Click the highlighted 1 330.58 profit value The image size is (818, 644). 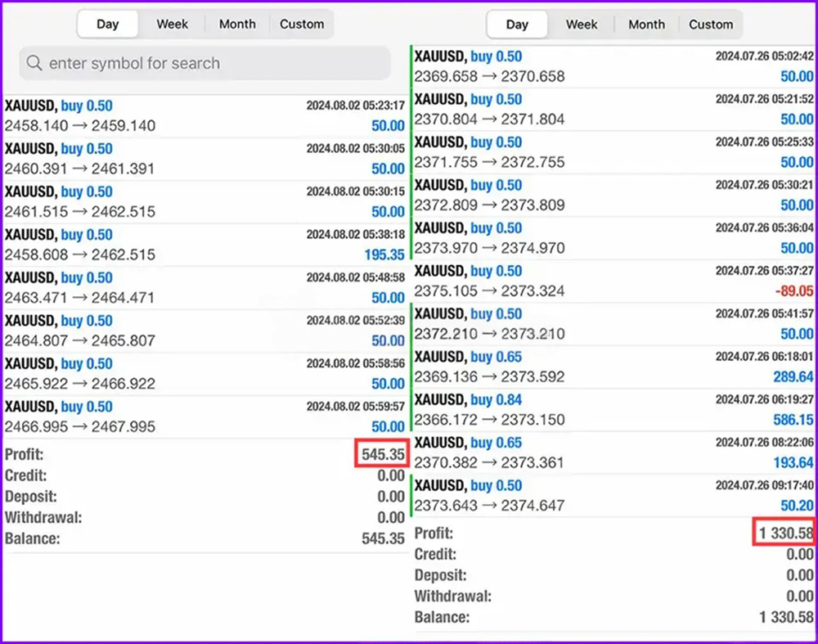click(783, 532)
